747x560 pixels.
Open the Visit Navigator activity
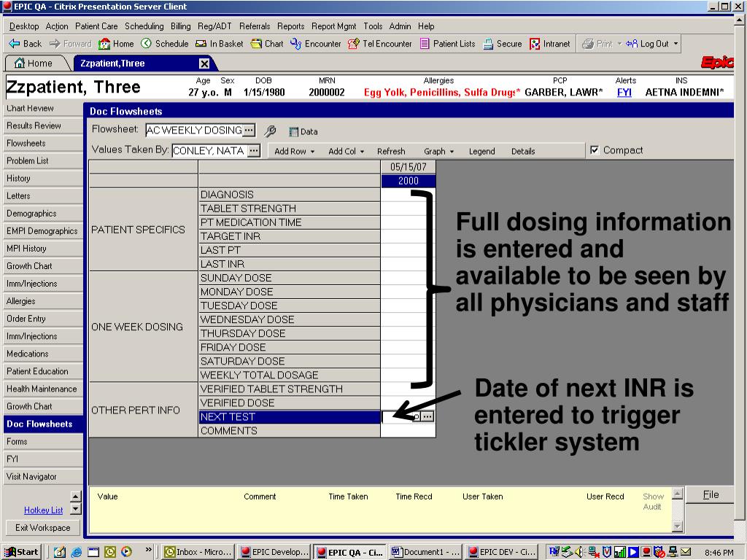coord(43,477)
